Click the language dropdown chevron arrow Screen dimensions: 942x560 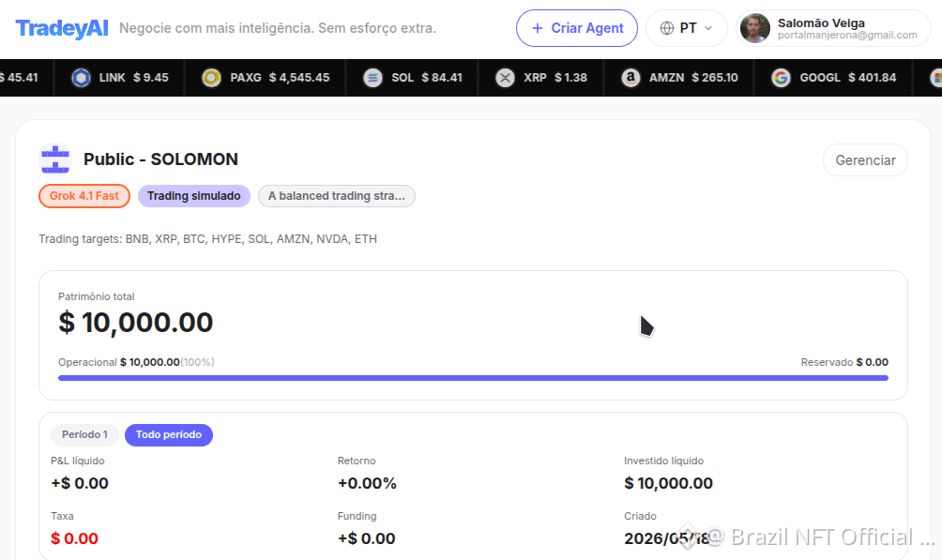[708, 28]
